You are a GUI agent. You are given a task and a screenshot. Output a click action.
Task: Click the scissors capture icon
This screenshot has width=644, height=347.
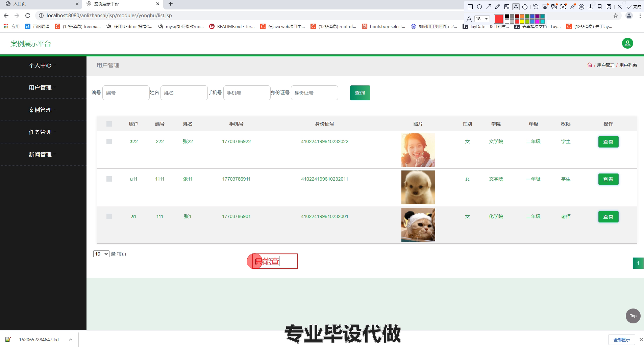click(x=545, y=6)
